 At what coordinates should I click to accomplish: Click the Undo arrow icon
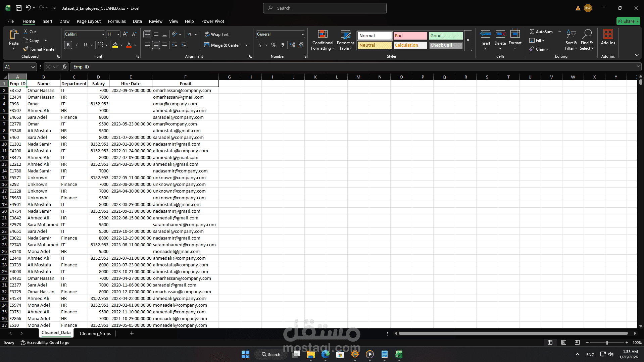pos(29,8)
